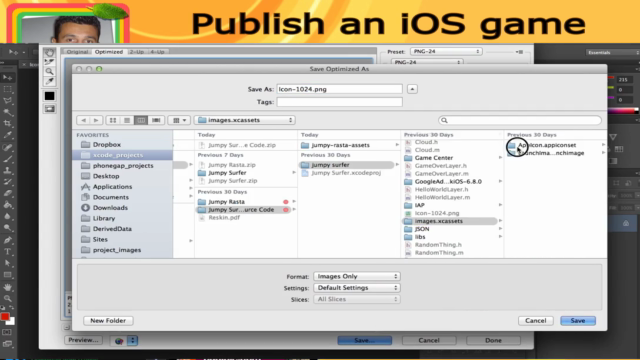The height and width of the screenshot is (360, 640).
Task: Select the Slice Select tool in Save for Web
Action: [x=49, y=62]
